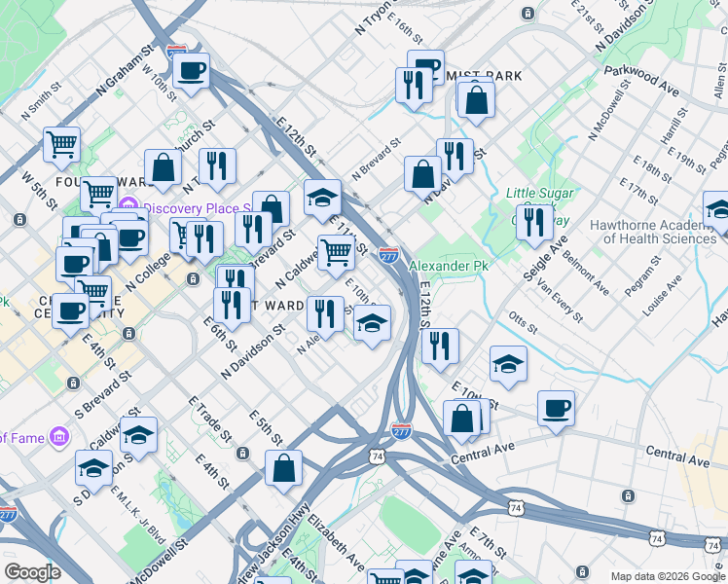
Task: Click the 'Alexander Pk' park label
Action: tap(449, 266)
